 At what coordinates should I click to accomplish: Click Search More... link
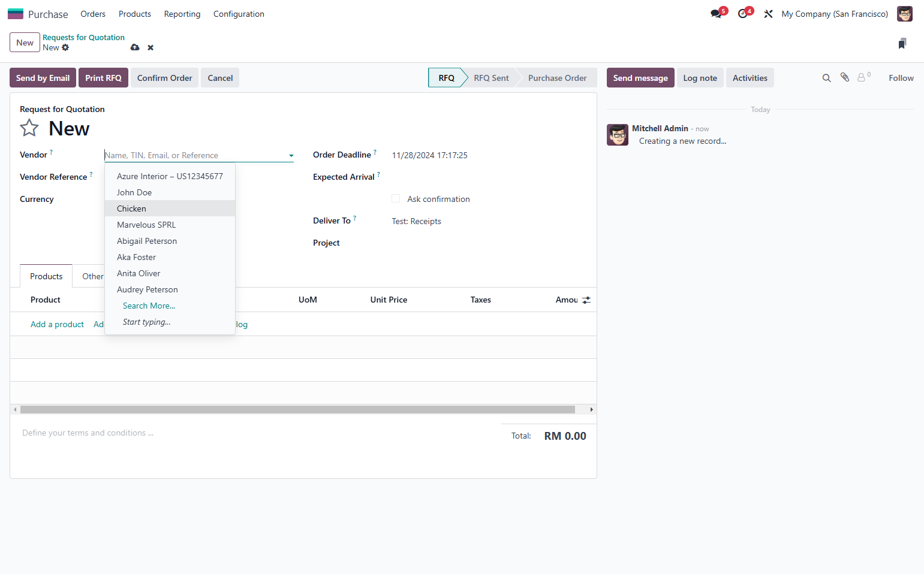(149, 306)
